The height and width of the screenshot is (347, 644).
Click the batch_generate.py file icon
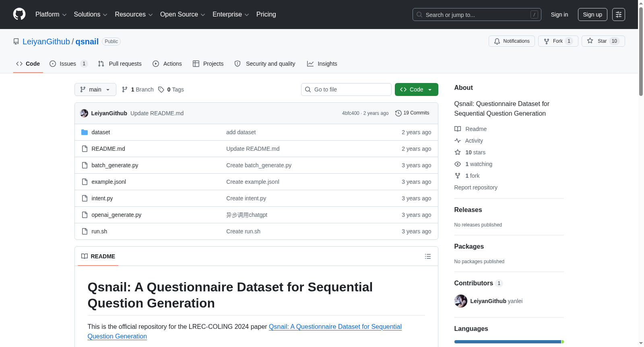click(85, 165)
